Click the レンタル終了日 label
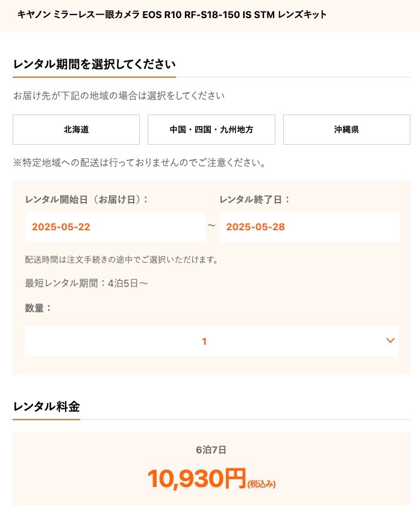Image resolution: width=420 pixels, height=516 pixels. point(255,200)
